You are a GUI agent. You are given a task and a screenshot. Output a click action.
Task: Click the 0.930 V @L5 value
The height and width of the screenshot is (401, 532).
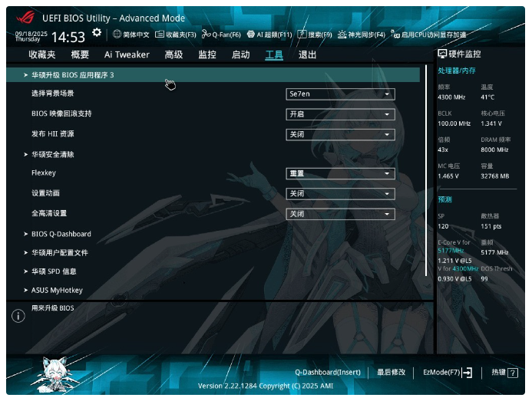tap(454, 279)
